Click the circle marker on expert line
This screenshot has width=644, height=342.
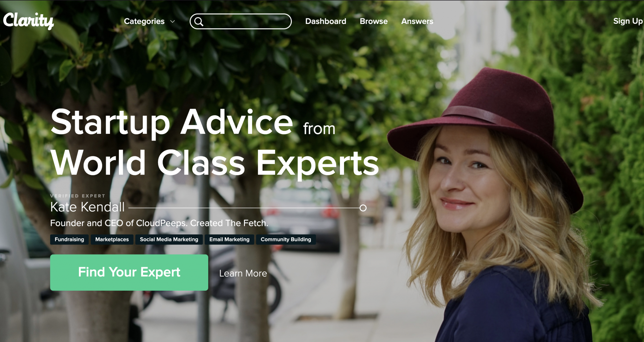[363, 208]
